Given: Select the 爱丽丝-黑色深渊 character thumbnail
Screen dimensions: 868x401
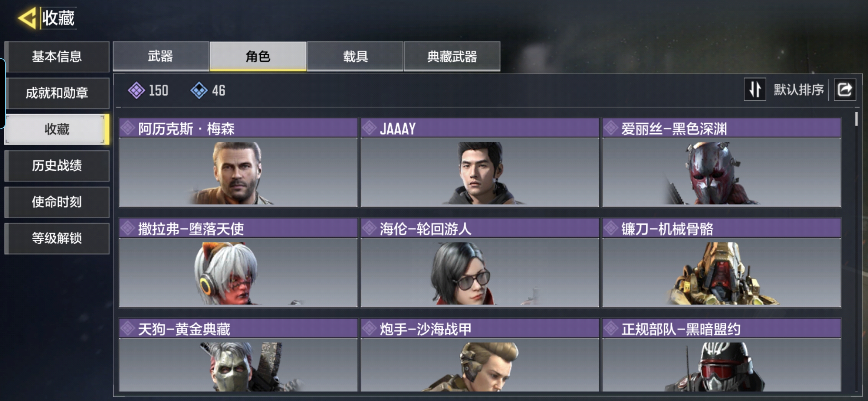Looking at the screenshot, I should click(721, 172).
